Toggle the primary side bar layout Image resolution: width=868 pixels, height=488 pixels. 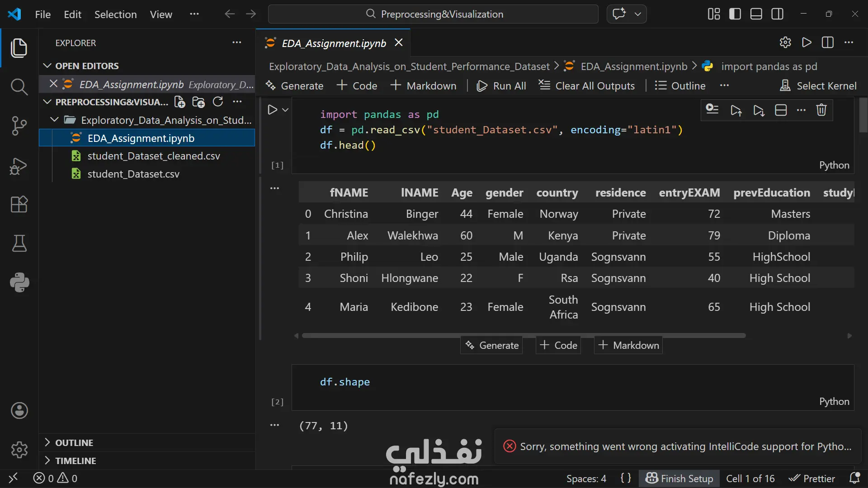735,14
